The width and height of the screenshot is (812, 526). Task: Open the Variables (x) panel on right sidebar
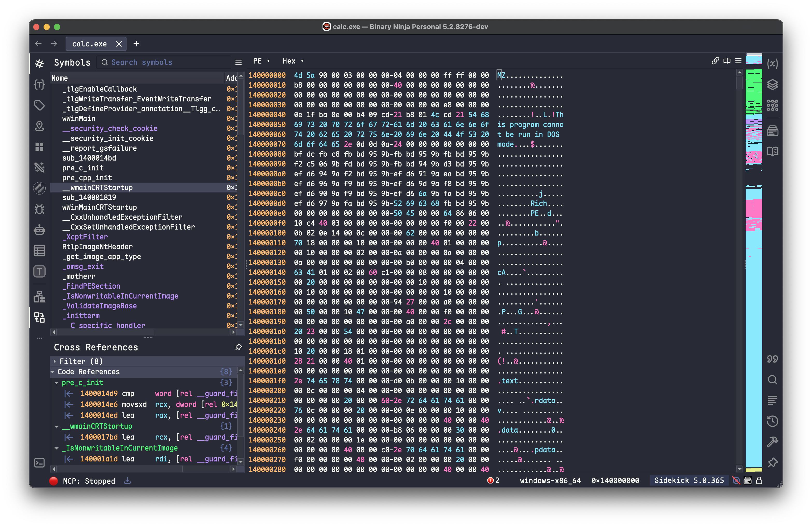(x=772, y=64)
